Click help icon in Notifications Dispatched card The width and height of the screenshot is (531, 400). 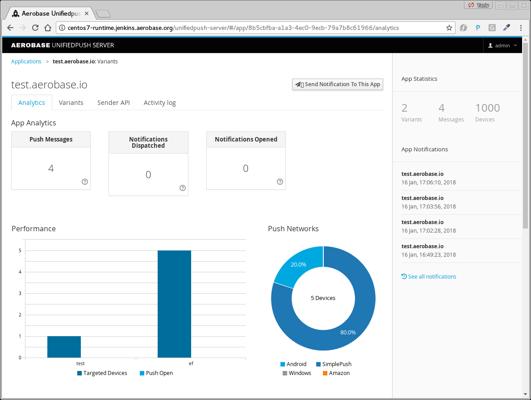pyautogui.click(x=183, y=188)
